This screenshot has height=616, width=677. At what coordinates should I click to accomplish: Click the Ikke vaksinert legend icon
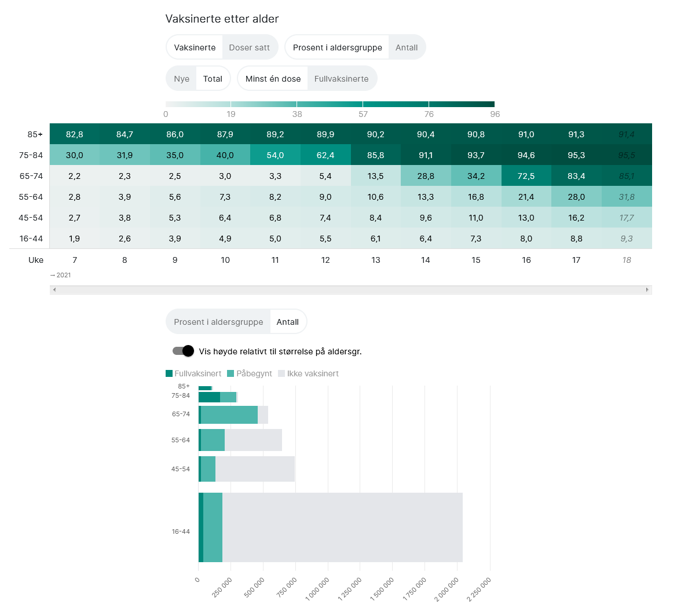[281, 373]
